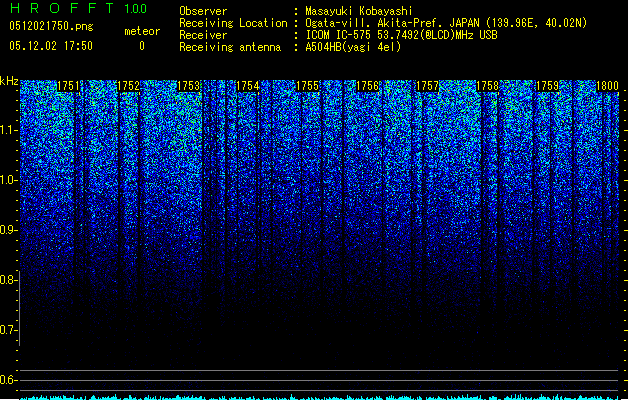Viewport: 629px width, 400px height.
Task: Click the 1756 time marker
Action: (x=367, y=86)
